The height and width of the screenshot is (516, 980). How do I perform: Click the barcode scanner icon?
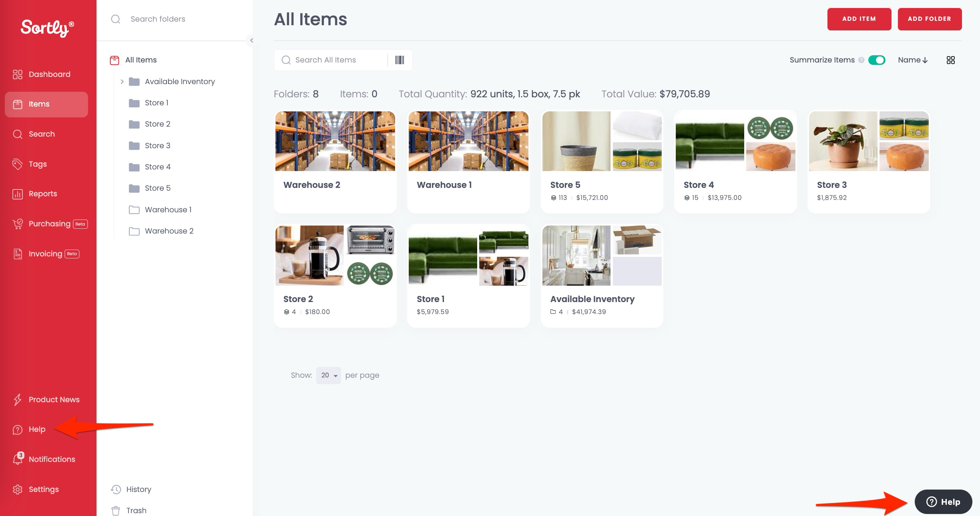pyautogui.click(x=400, y=60)
